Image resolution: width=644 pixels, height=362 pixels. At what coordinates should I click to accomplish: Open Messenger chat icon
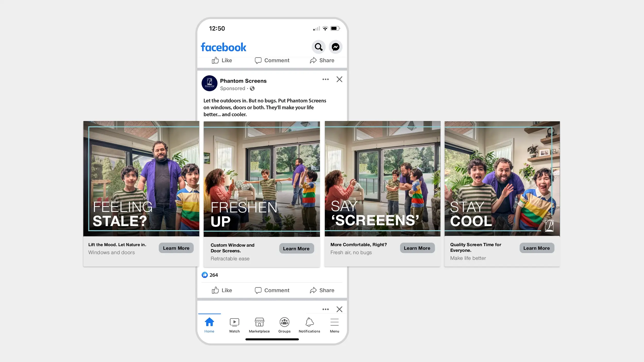[x=335, y=47]
